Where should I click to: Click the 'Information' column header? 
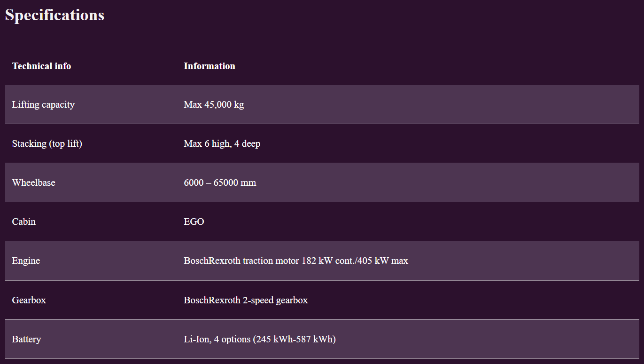209,66
